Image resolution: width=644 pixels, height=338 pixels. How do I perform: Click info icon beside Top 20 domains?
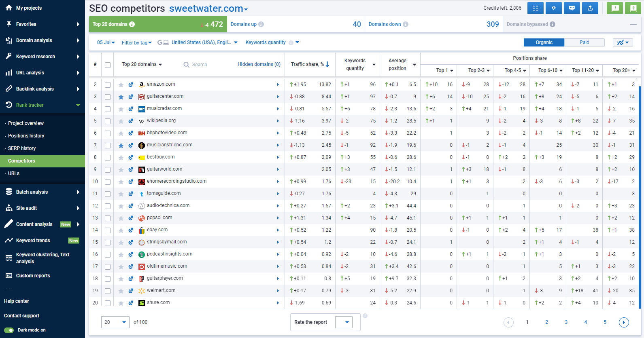click(x=132, y=24)
